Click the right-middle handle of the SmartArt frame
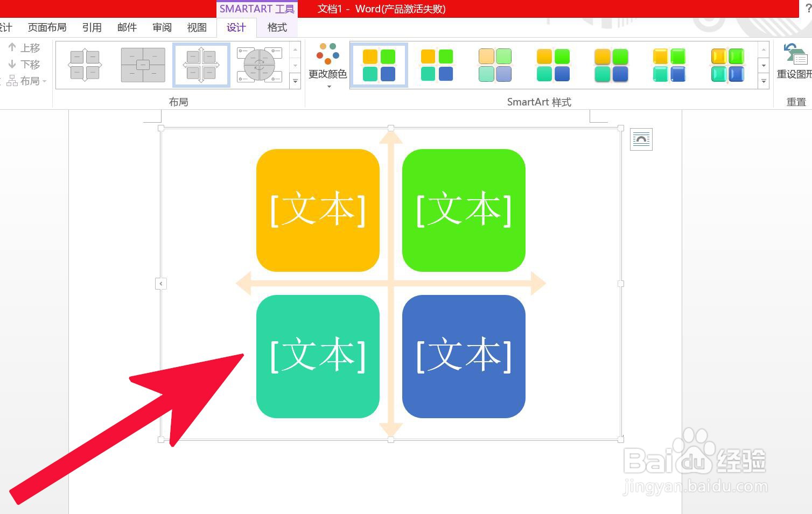This screenshot has width=812, height=514. tap(621, 284)
